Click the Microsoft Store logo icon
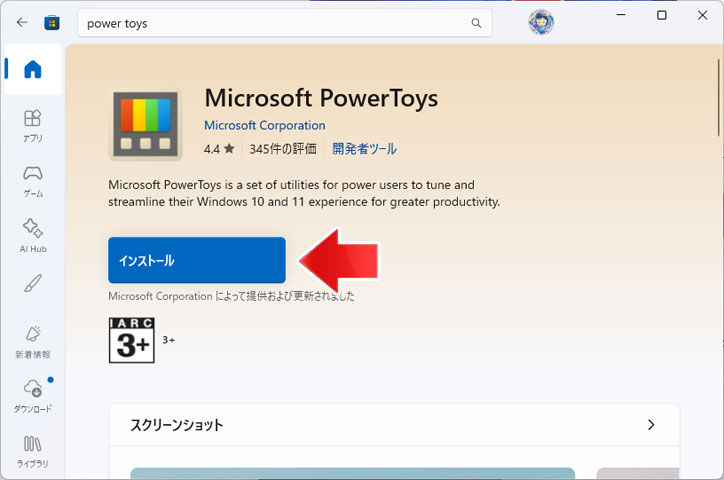This screenshot has width=724, height=480. click(x=52, y=22)
